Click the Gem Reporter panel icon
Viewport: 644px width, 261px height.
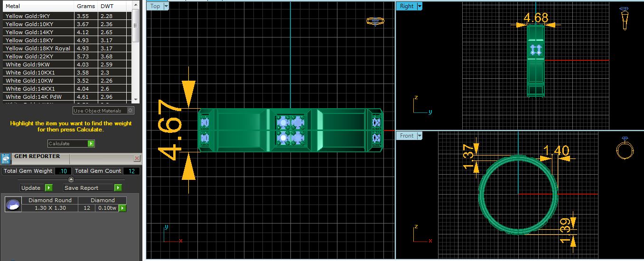6,158
